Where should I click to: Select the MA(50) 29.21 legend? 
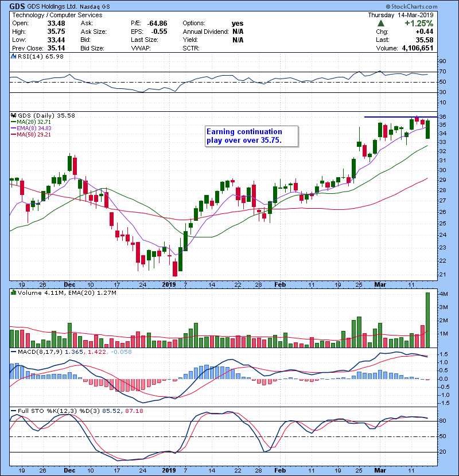tap(31, 134)
